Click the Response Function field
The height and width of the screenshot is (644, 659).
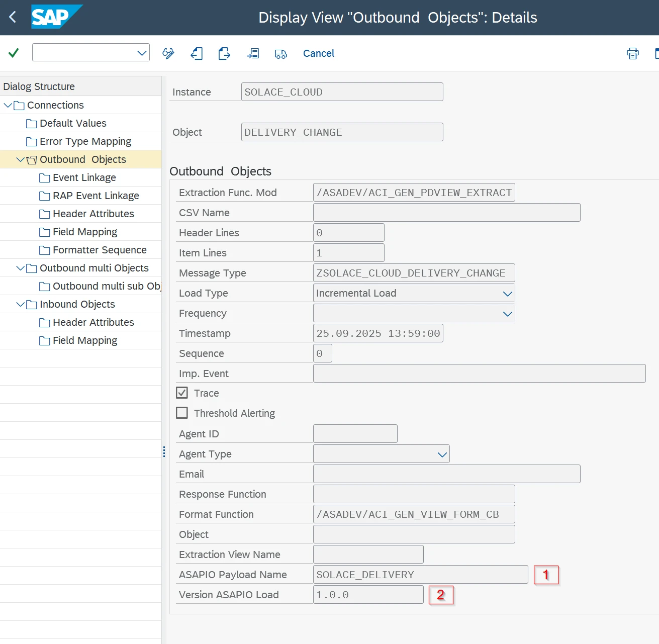(x=414, y=494)
